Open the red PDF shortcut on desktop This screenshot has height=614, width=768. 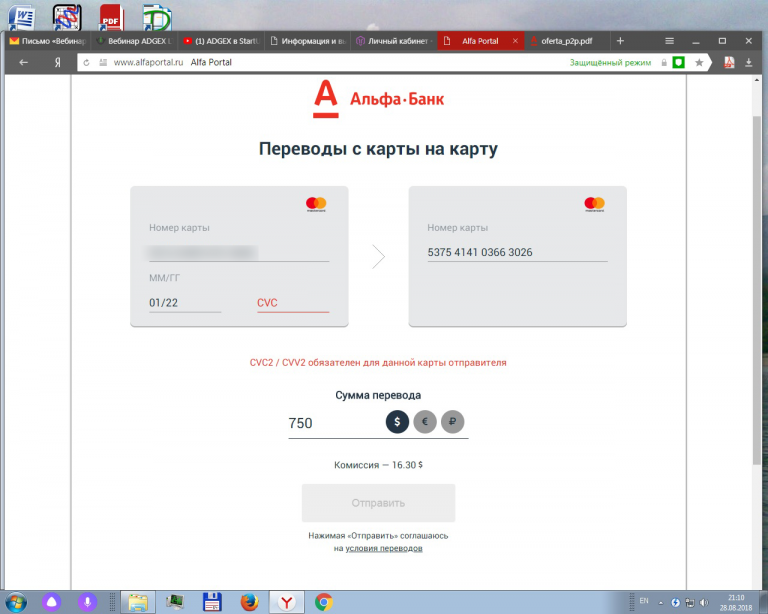111,18
